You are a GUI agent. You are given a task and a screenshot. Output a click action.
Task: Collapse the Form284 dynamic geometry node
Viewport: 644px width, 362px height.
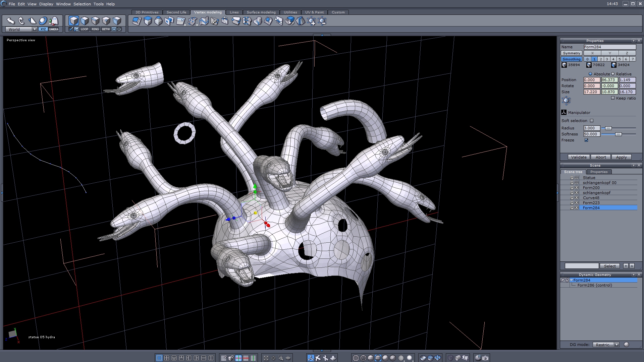click(x=571, y=280)
